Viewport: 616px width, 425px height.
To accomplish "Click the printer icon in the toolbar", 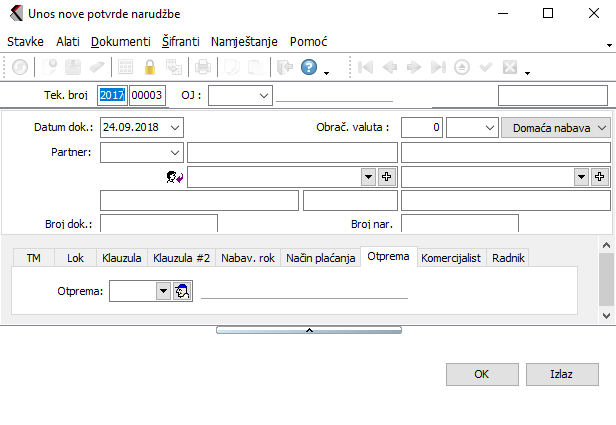I will point(202,68).
